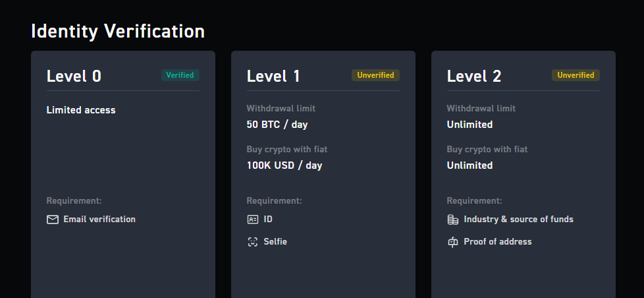Click the coin stack icon for source of funds
The width and height of the screenshot is (644, 298).
[452, 220]
